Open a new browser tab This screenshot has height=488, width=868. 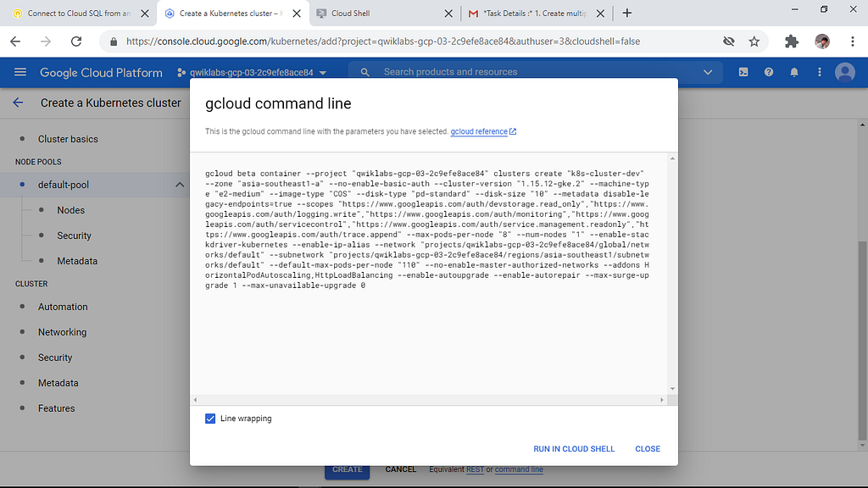(626, 14)
